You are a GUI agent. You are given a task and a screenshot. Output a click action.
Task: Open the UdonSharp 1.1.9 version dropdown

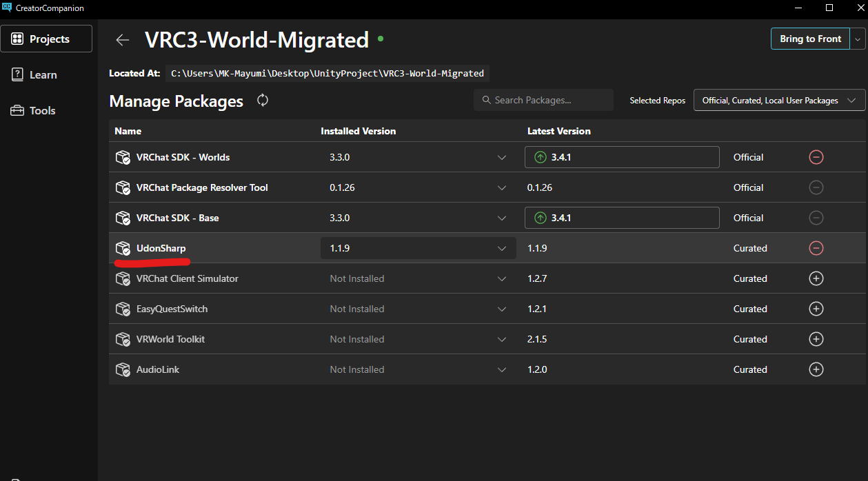tap(418, 248)
